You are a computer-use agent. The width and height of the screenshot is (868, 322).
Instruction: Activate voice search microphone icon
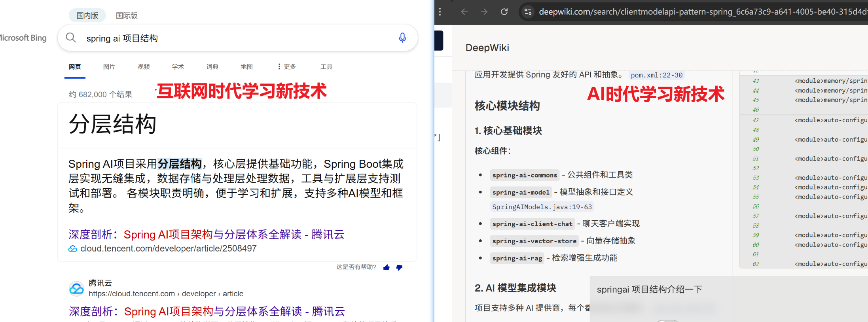402,38
